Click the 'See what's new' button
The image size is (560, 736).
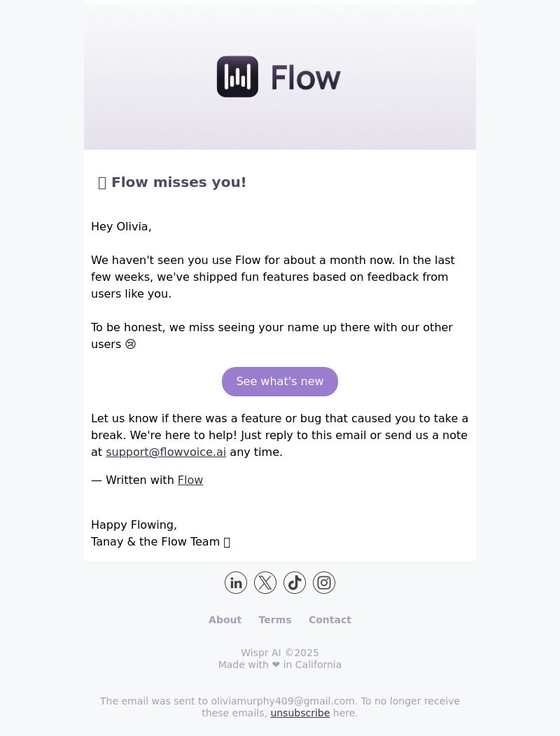click(280, 382)
